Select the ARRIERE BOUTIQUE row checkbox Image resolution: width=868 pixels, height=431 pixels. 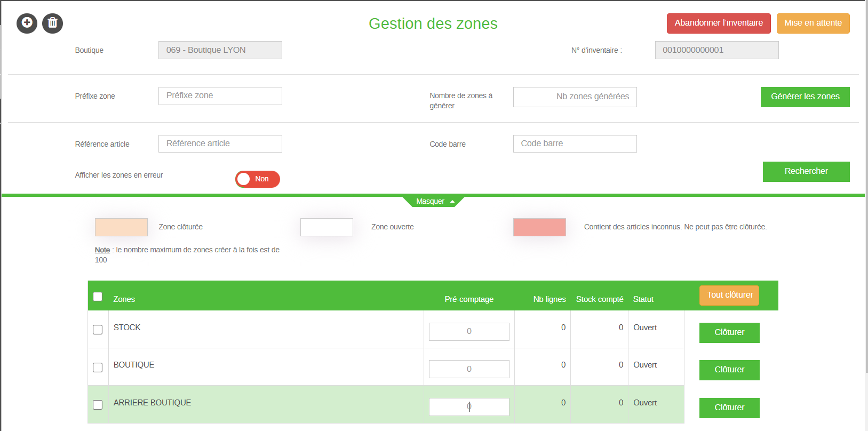pyautogui.click(x=98, y=405)
